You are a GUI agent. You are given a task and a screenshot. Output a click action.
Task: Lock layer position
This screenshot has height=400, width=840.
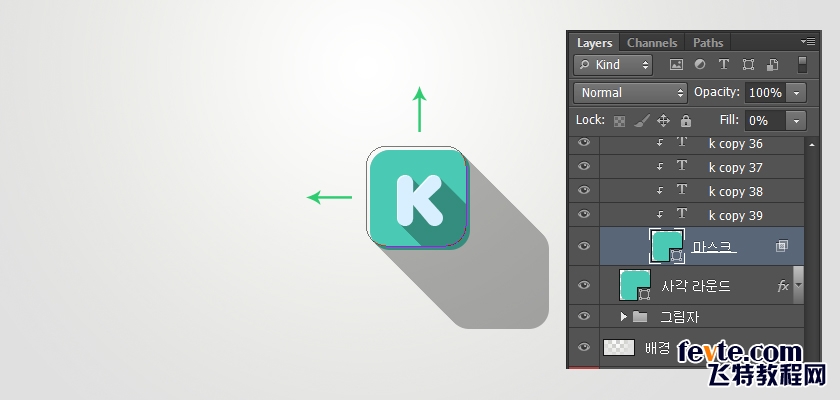662,120
